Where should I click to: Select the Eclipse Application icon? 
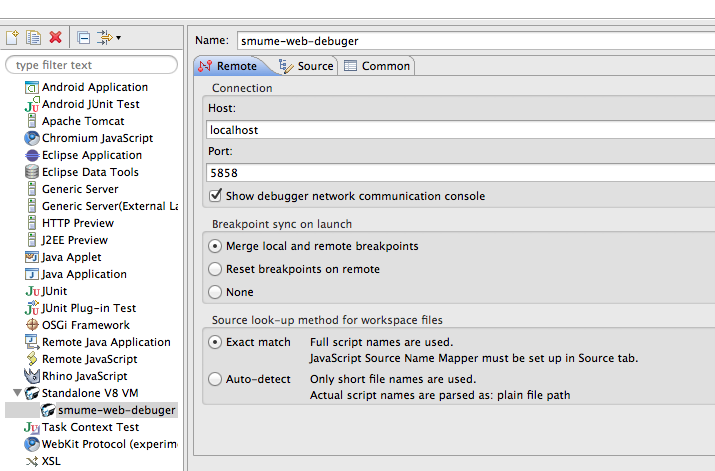click(x=32, y=155)
